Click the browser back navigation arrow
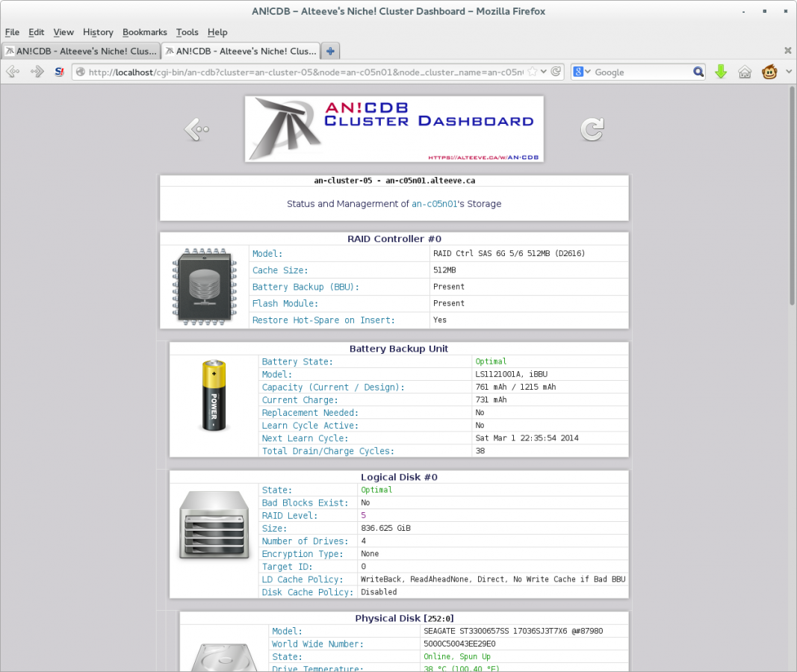This screenshot has height=672, width=797. click(13, 72)
